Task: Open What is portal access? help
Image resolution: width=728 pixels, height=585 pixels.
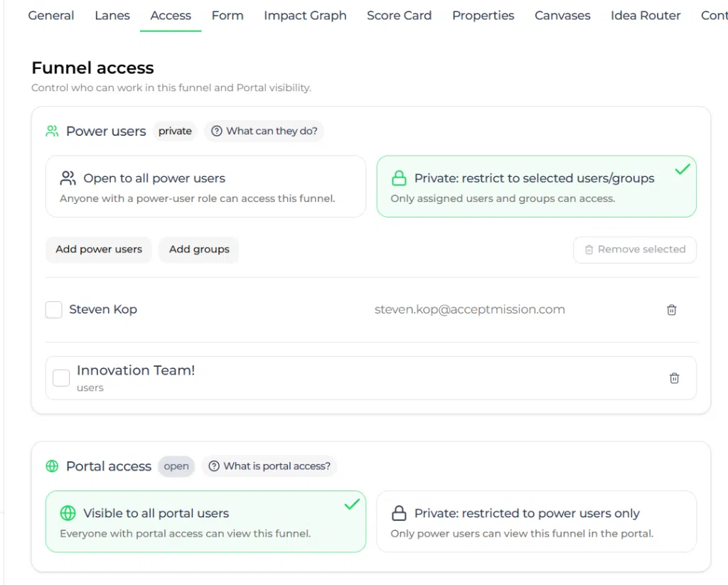Action: pos(269,466)
